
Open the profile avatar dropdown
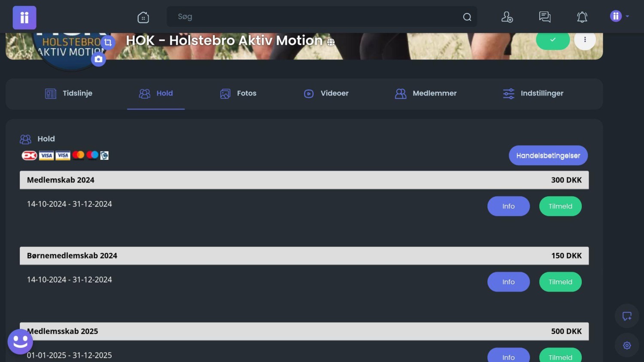pos(620,16)
